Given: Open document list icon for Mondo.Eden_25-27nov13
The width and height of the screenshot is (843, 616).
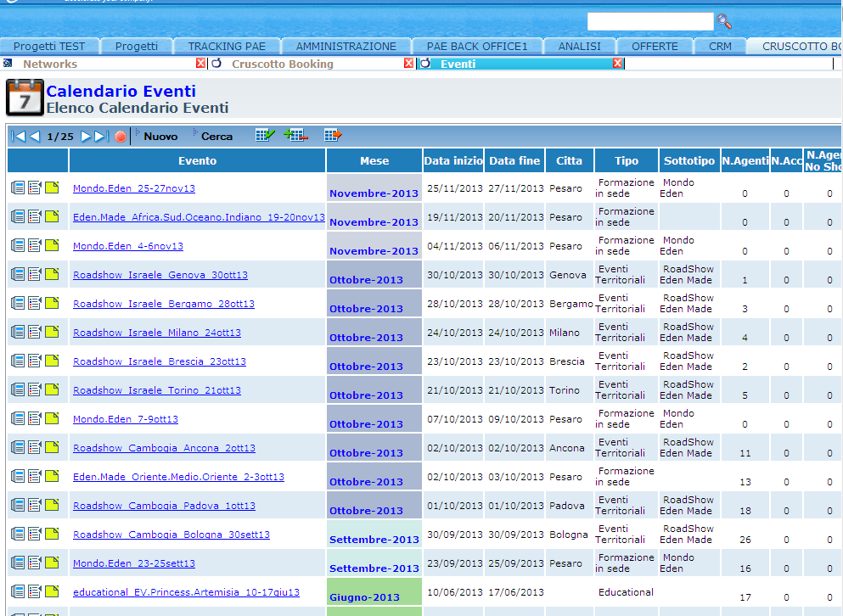Looking at the screenshot, I should [x=18, y=188].
